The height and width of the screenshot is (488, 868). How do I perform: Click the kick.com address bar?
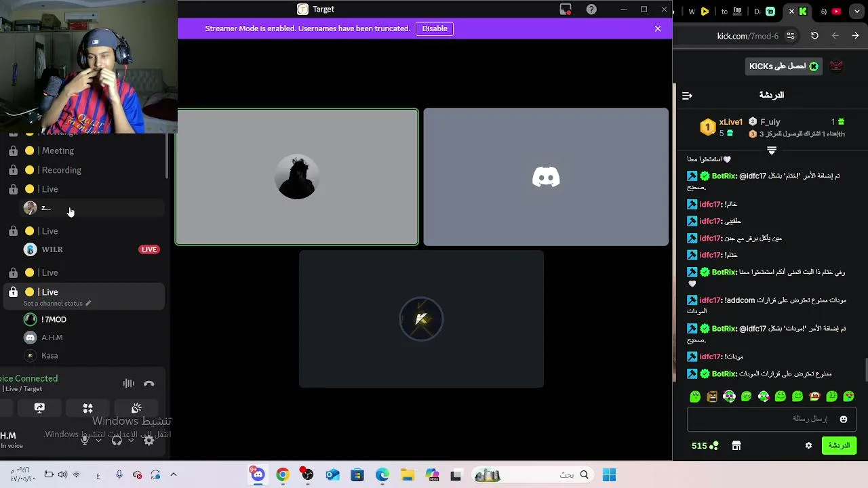[748, 36]
